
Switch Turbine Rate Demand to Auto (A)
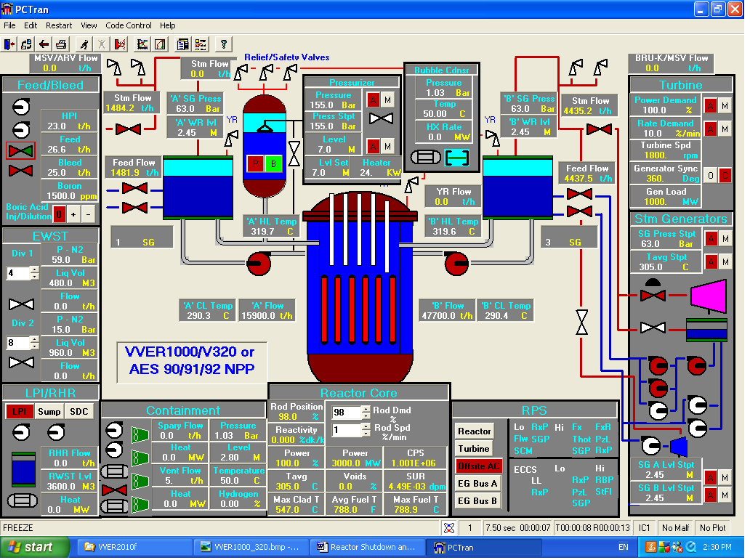pos(710,129)
